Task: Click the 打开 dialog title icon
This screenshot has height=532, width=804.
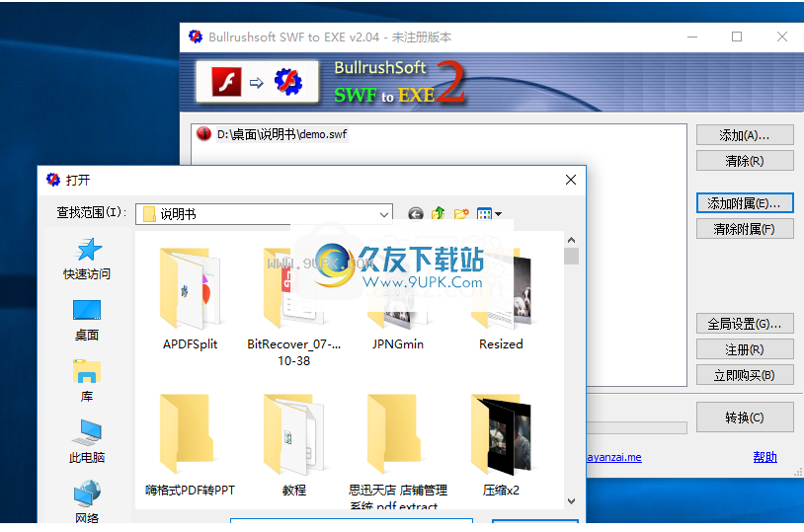Action: pos(52,180)
